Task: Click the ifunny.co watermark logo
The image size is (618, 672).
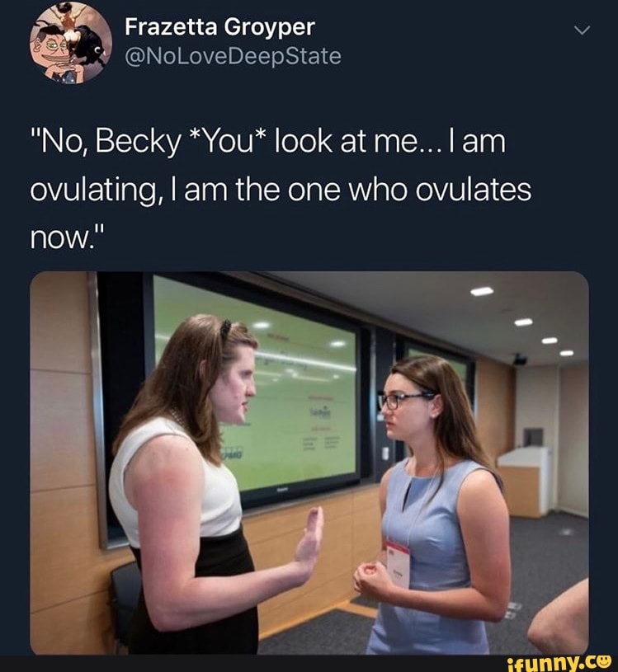Action: point(559,663)
